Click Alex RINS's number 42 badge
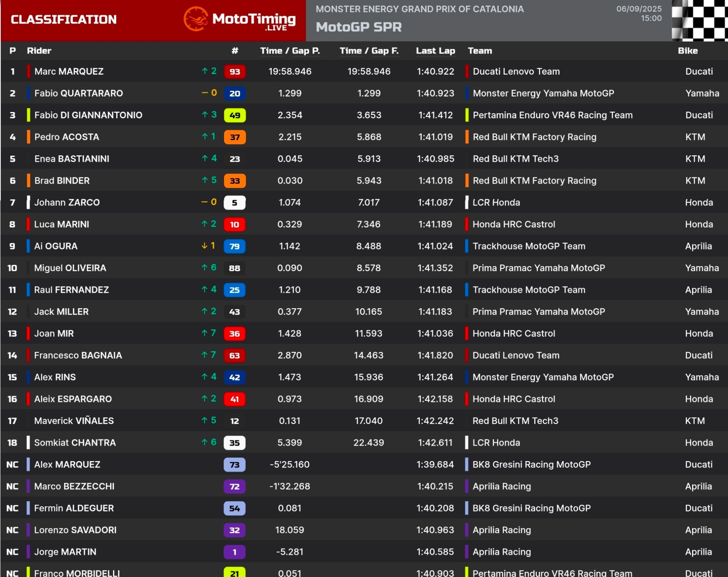Viewport: 728px width, 577px height. tap(235, 378)
